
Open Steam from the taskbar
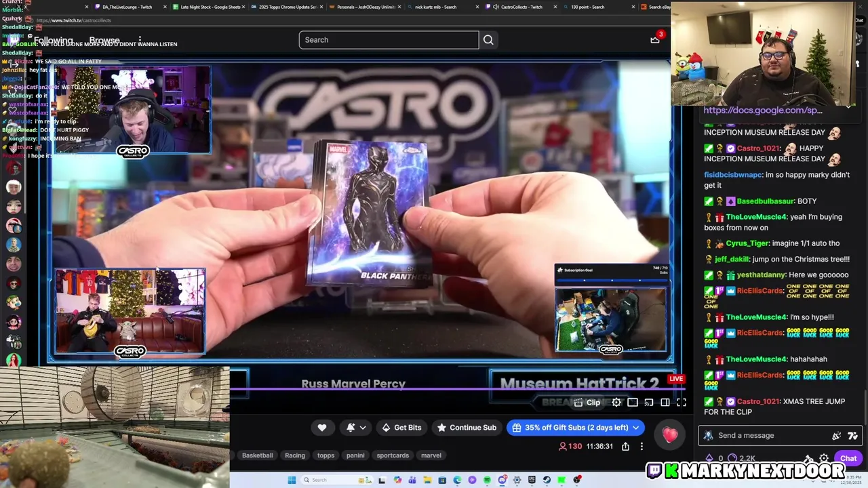[547, 480]
